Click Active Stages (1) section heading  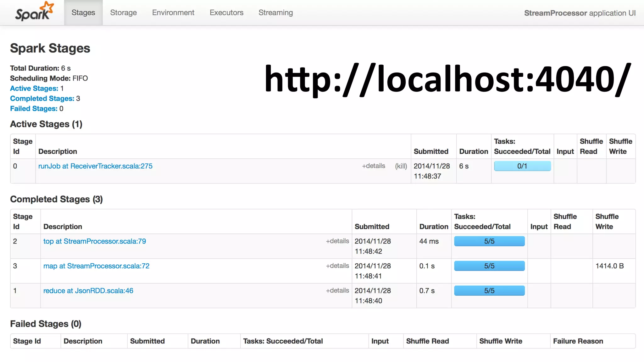(x=46, y=124)
